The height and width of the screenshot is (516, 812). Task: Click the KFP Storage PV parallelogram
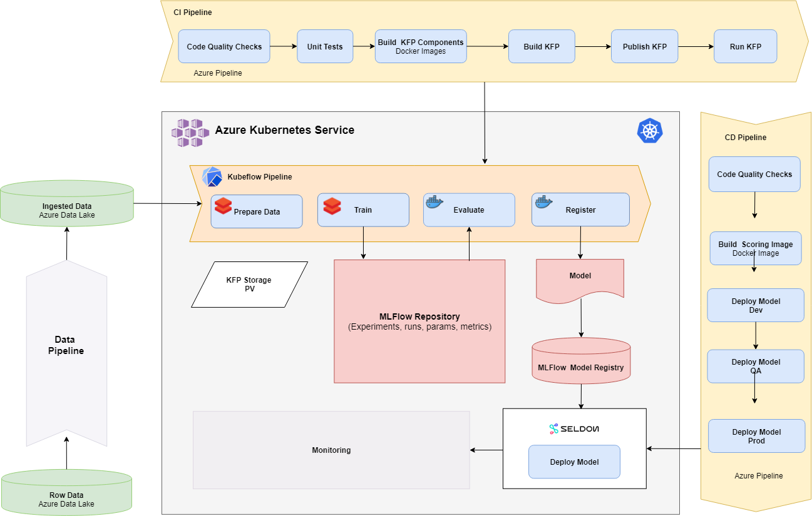coord(249,285)
